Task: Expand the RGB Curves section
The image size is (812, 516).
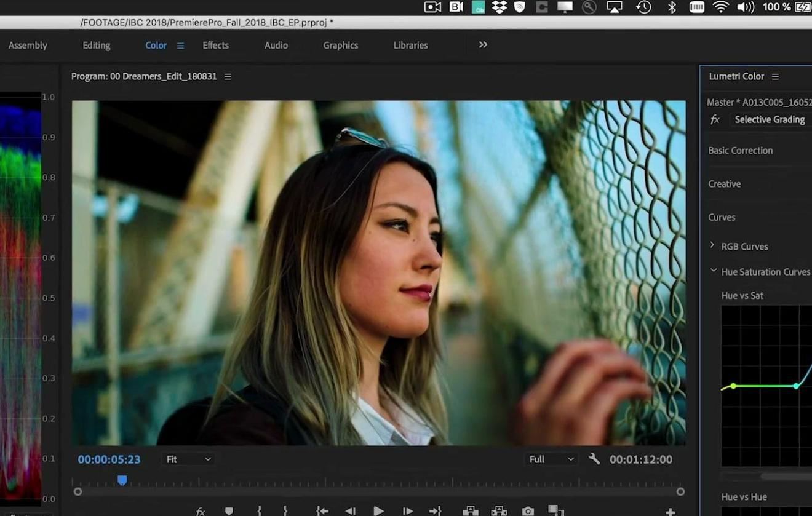Action: [712, 245]
